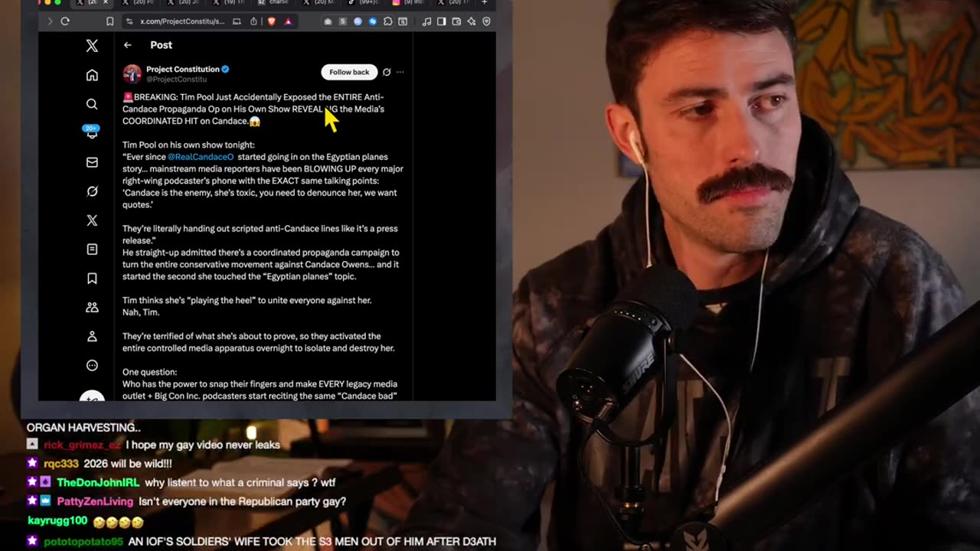Open Brave Wallet icon in toolbar
The width and height of the screenshot is (980, 551).
[456, 21]
